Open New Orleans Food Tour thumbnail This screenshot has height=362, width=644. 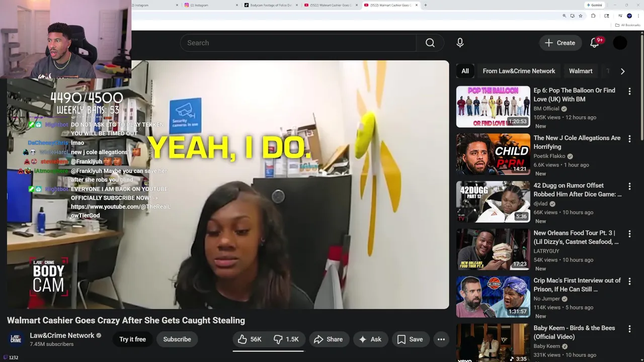[493, 249]
